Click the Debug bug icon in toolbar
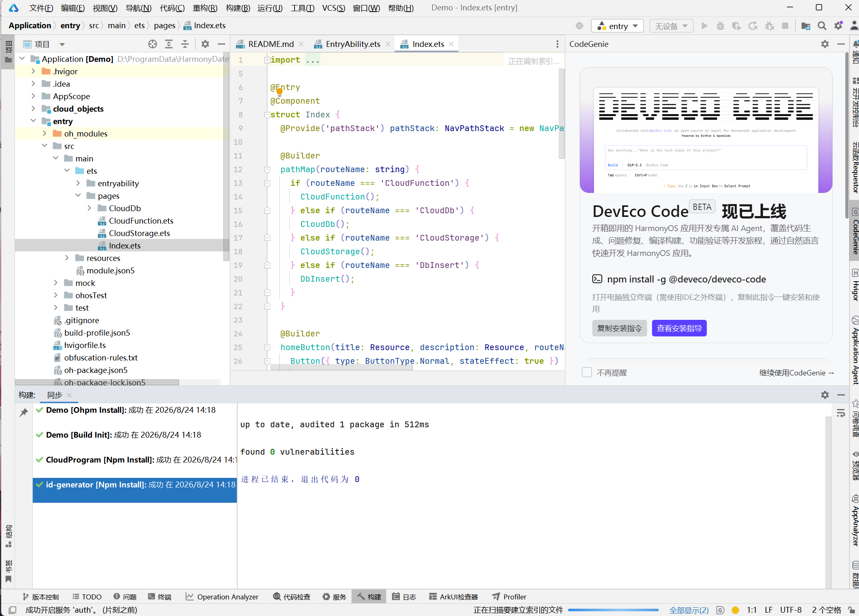 [720, 26]
